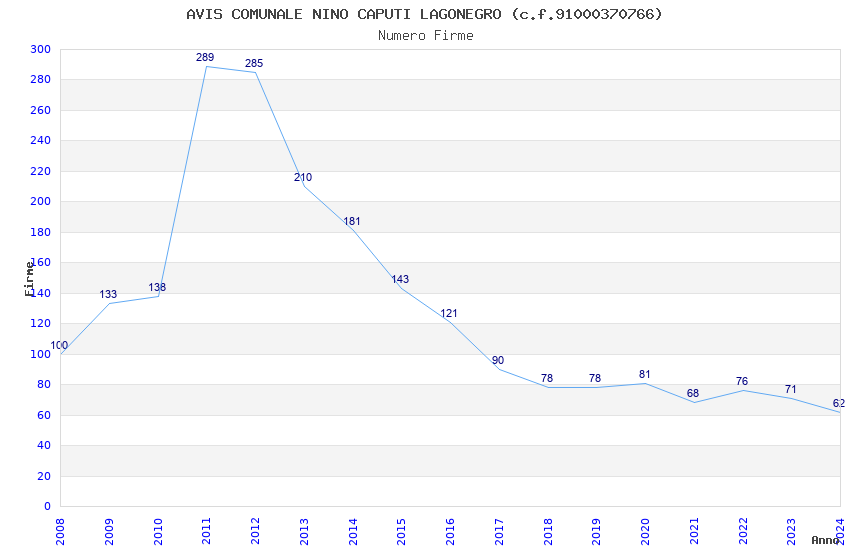
Task: Select the data label 289 for 2011
Action: [x=205, y=57]
